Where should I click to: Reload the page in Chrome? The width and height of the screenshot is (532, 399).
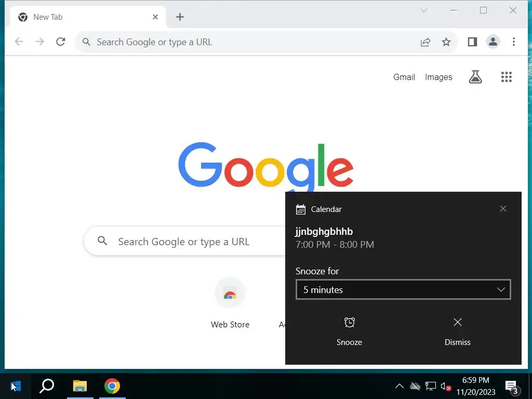coord(60,42)
